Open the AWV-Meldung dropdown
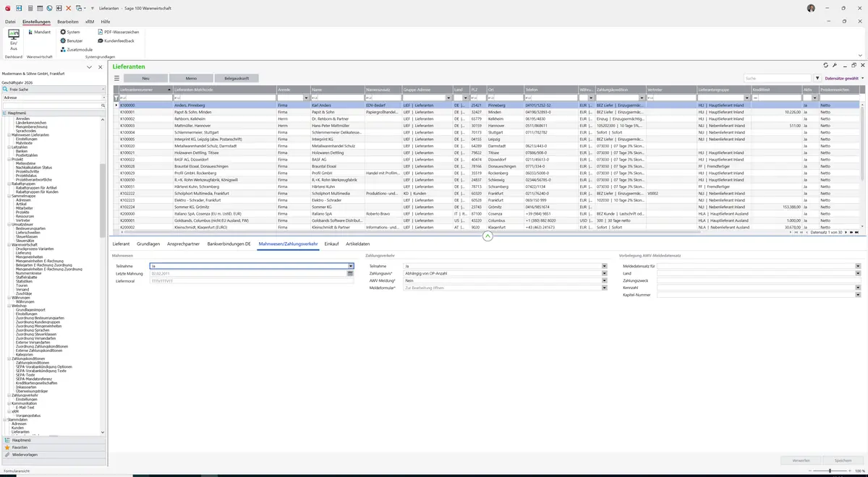This screenshot has height=477, width=868. tap(604, 280)
